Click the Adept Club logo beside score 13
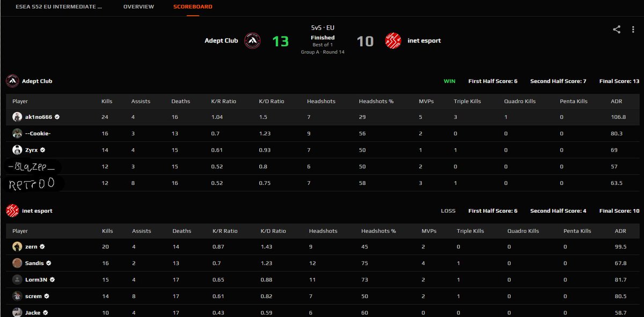 click(253, 41)
